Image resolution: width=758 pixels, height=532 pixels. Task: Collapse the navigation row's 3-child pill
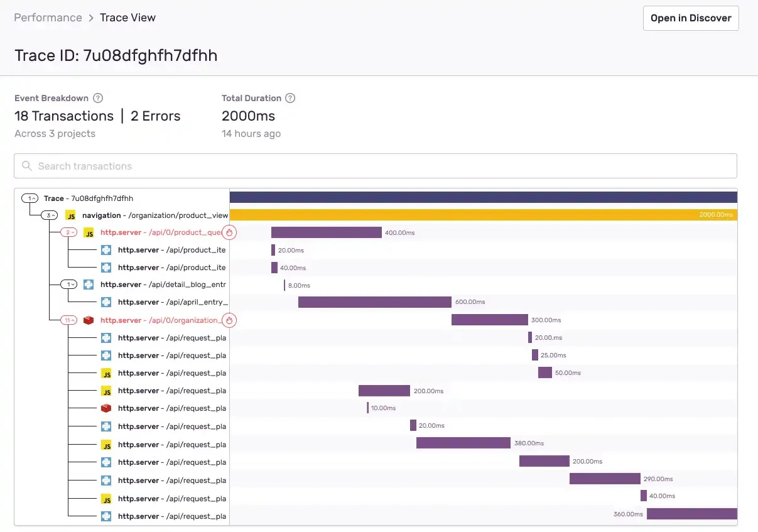(48, 215)
